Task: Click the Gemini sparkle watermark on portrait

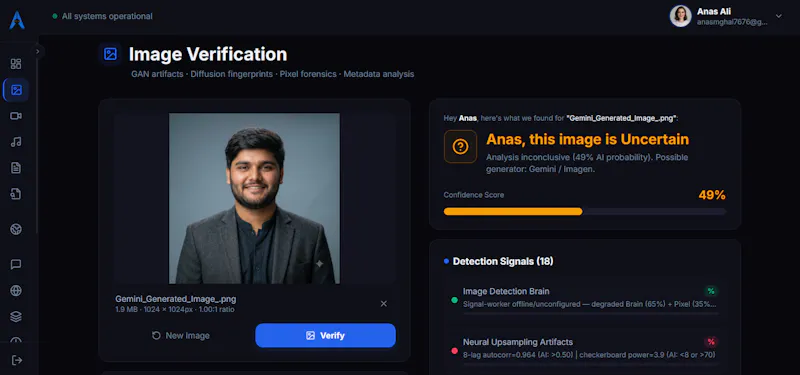Action: click(319, 264)
